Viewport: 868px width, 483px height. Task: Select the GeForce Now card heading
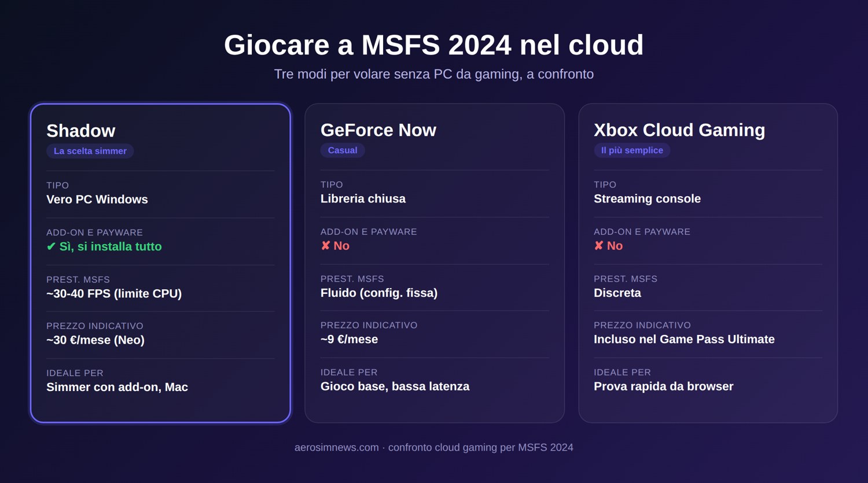pos(378,130)
